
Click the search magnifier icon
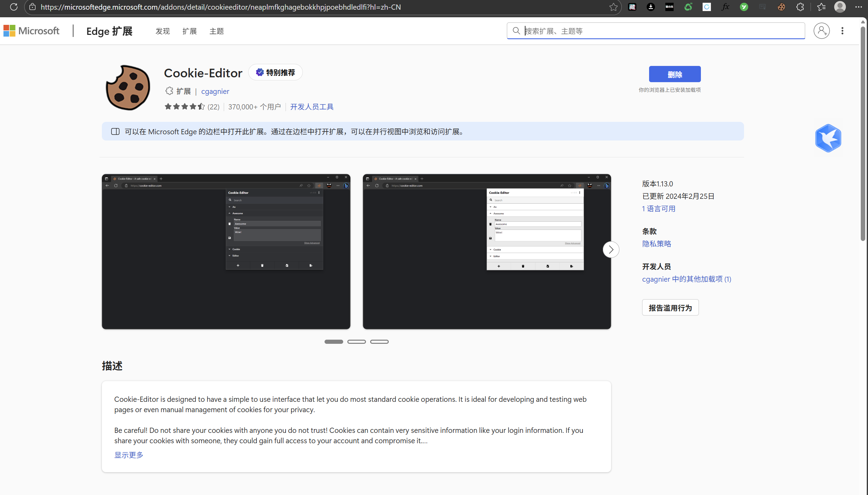516,31
